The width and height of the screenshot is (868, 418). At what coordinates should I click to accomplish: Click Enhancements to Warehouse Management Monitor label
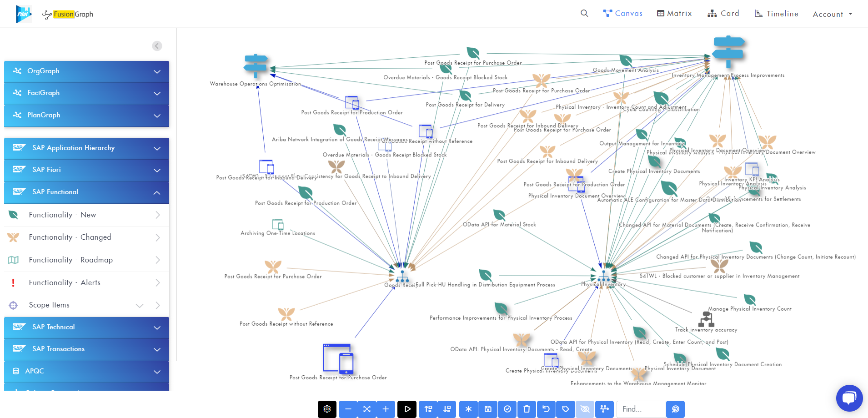click(638, 383)
